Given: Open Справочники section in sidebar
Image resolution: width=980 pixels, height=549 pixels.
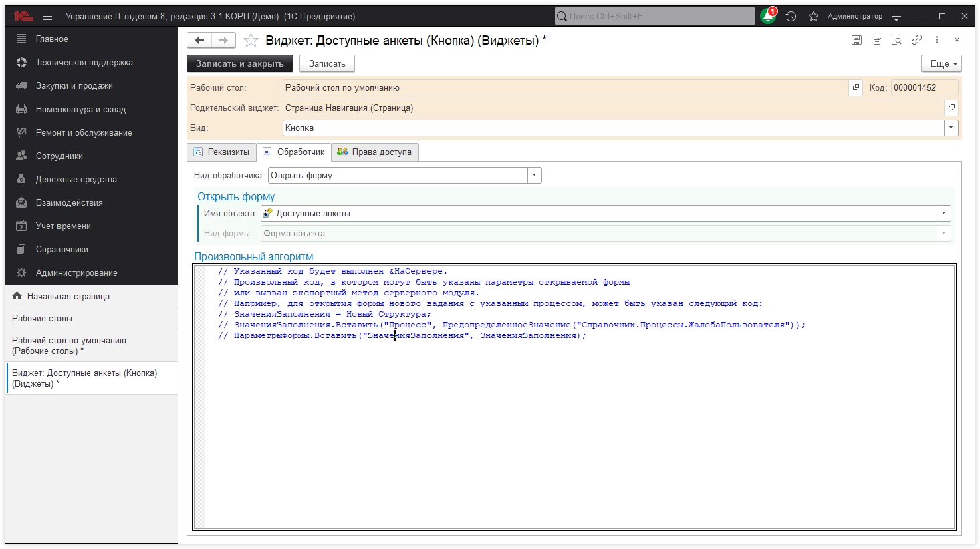Looking at the screenshot, I should [x=62, y=250].
